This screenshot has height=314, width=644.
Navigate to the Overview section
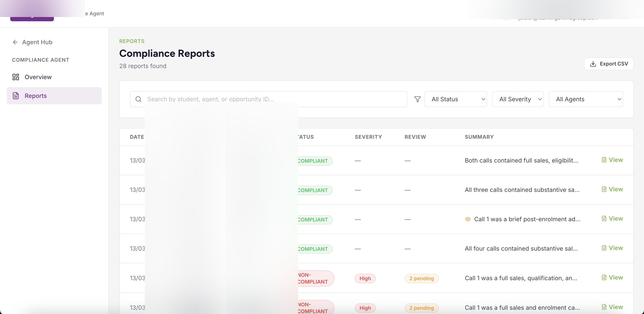pos(38,77)
